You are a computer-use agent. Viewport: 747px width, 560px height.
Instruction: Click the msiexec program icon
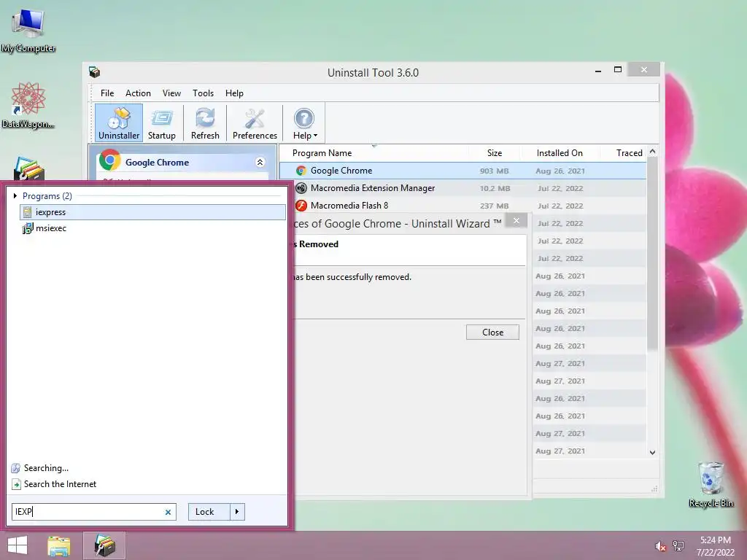coord(28,228)
